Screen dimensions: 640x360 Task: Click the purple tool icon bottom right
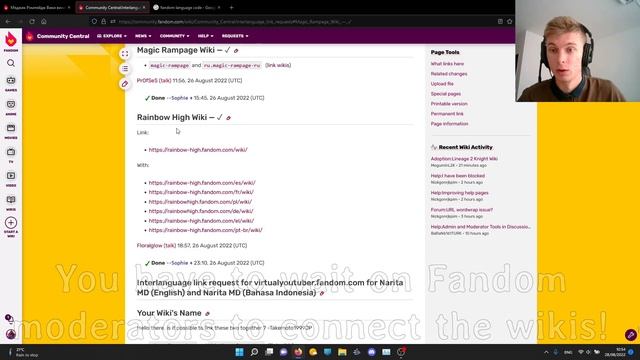(631, 335)
